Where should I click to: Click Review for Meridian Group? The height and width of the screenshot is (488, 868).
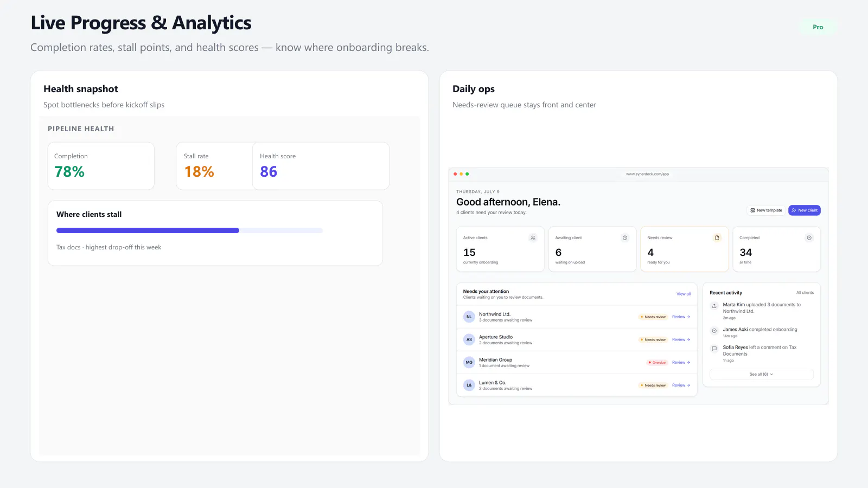click(x=681, y=362)
